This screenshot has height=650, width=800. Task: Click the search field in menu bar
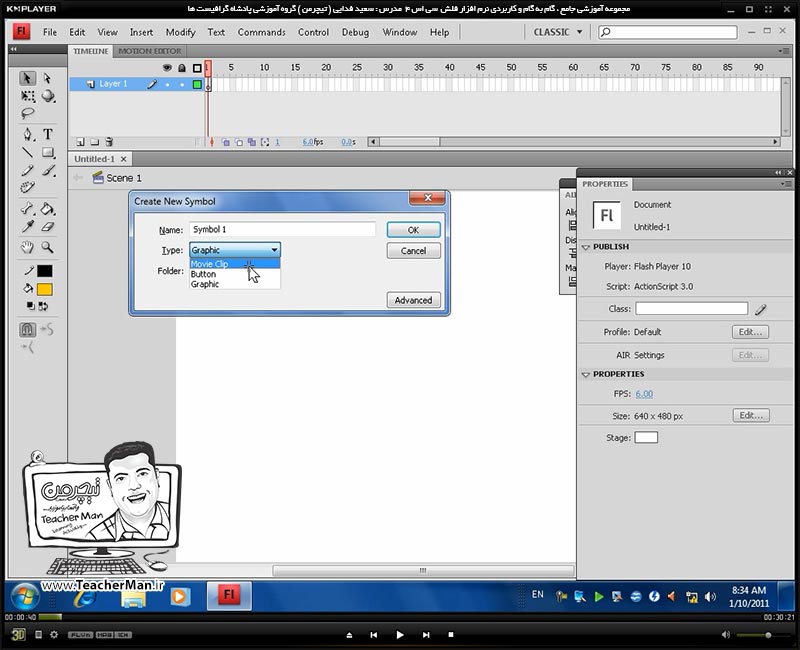pyautogui.click(x=668, y=32)
